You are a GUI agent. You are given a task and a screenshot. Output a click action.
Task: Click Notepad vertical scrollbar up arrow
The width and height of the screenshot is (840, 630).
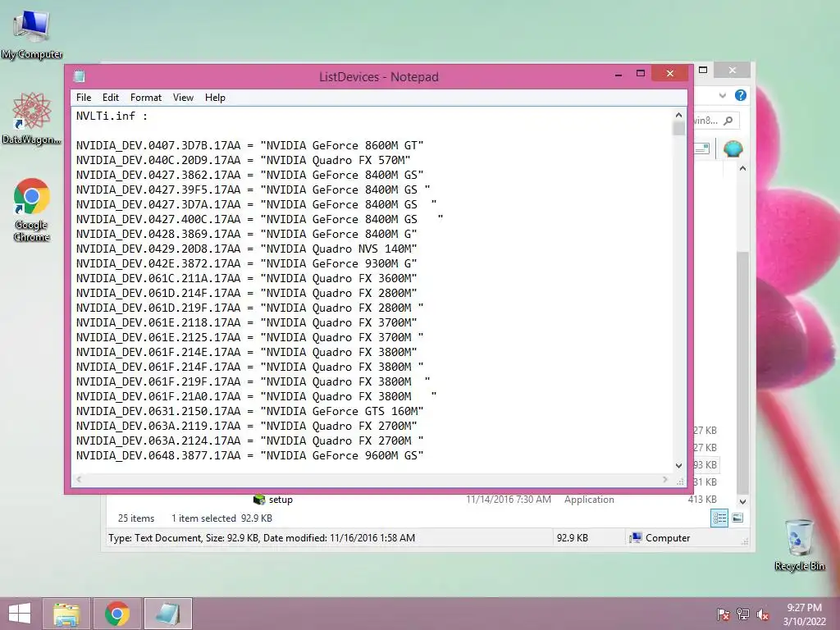tap(678, 115)
